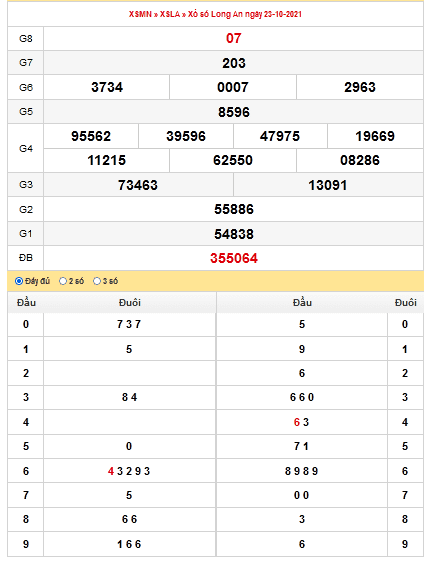Click the left "Đầu" column header
Viewport: 426px width, 562px height.
click(x=26, y=303)
